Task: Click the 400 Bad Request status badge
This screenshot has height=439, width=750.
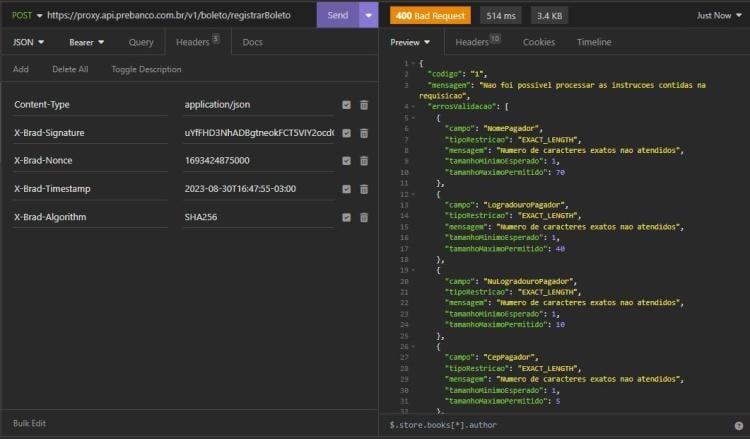Action: pyautogui.click(x=430, y=15)
